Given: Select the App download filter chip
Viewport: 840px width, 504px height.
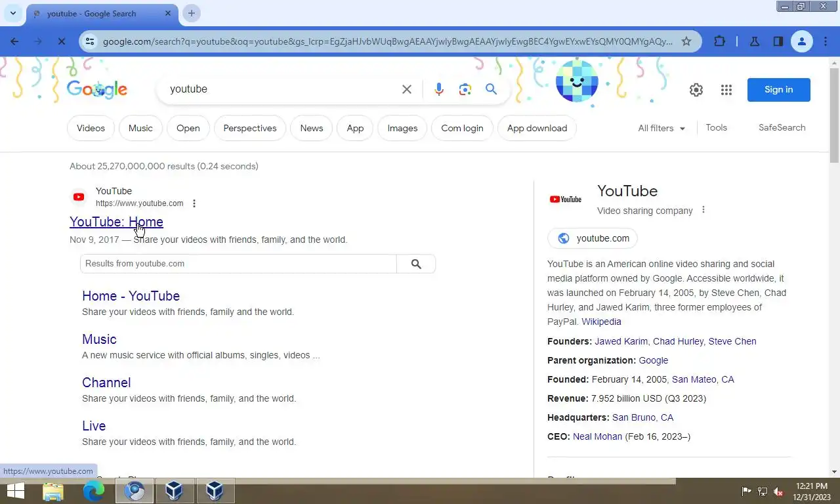Looking at the screenshot, I should click(x=537, y=128).
